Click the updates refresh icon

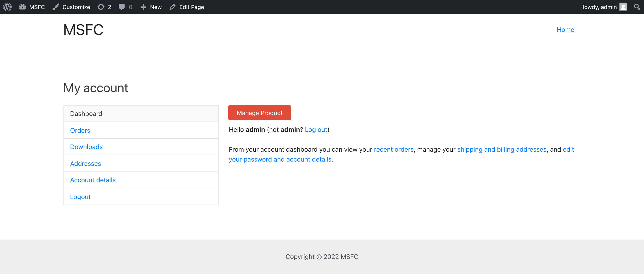tap(101, 7)
